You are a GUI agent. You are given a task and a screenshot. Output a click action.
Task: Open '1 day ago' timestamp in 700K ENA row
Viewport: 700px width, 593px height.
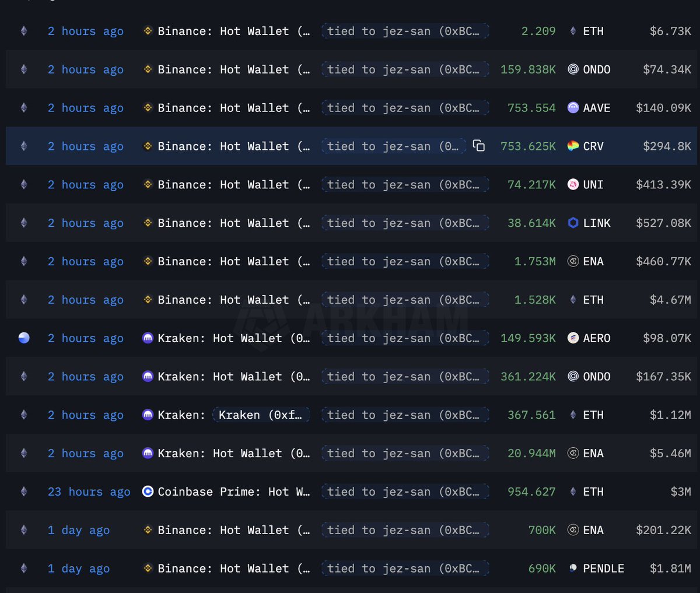[x=79, y=530]
